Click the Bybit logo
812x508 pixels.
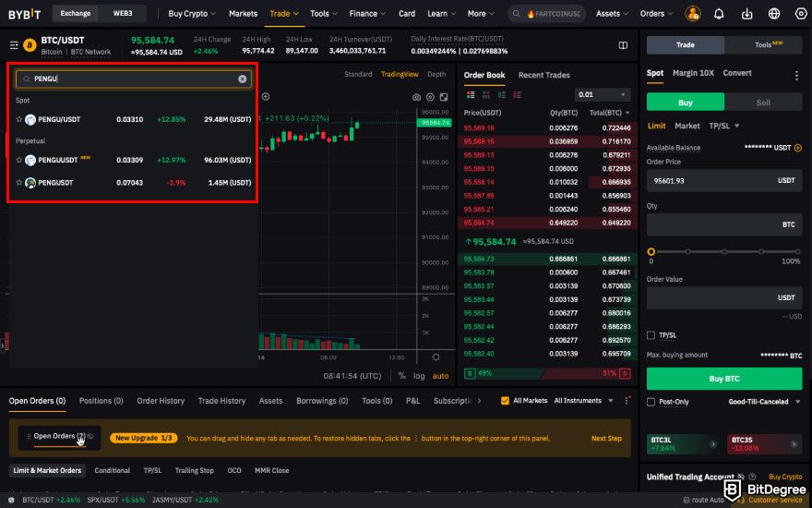[x=24, y=14]
